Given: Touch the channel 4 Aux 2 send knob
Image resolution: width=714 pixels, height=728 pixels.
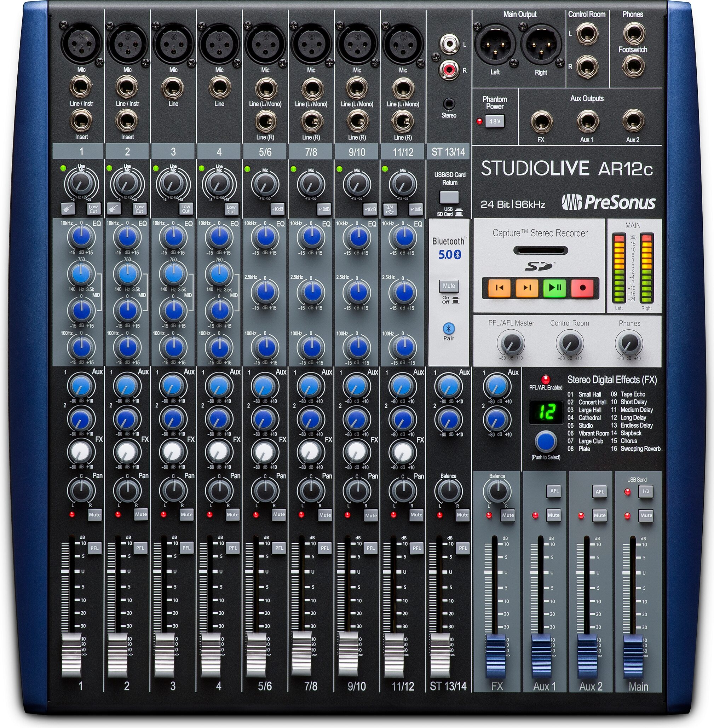Looking at the screenshot, I should pyautogui.click(x=219, y=419).
